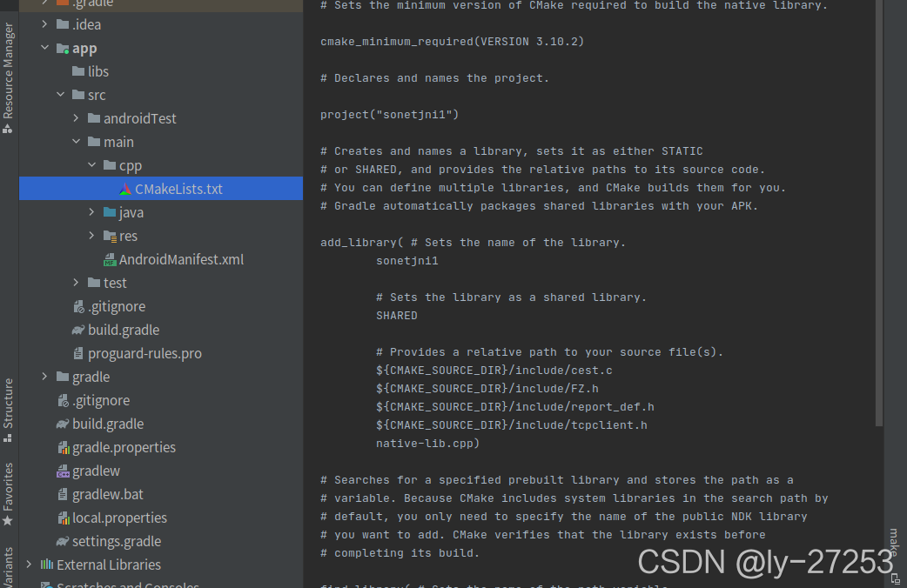Click the app-level build.gradle elephant icon
This screenshot has width=907, height=588.
pos(78,331)
